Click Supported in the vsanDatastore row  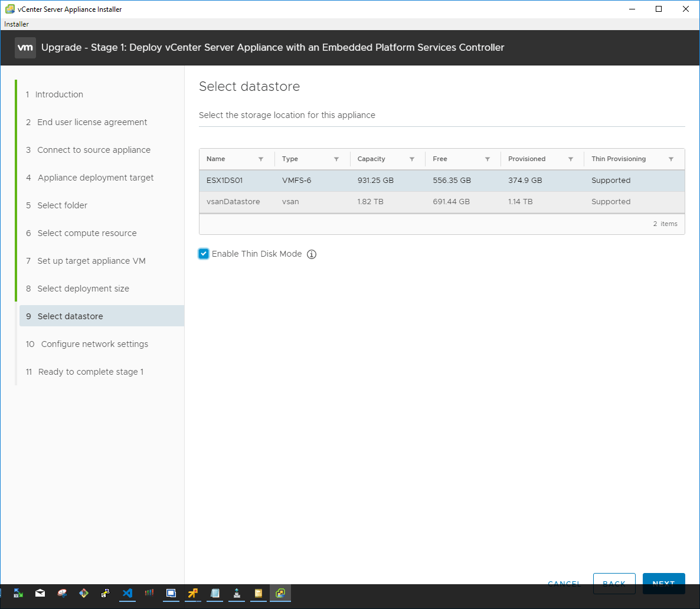click(611, 202)
